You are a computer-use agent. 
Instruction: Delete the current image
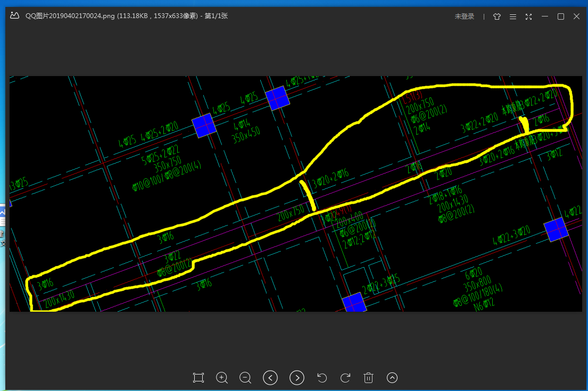[x=369, y=378]
